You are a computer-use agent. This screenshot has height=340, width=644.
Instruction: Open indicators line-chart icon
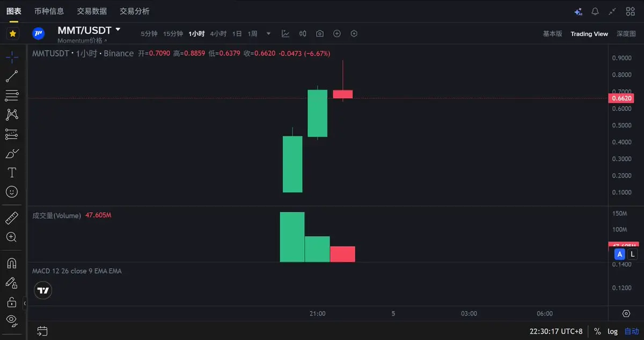[286, 34]
